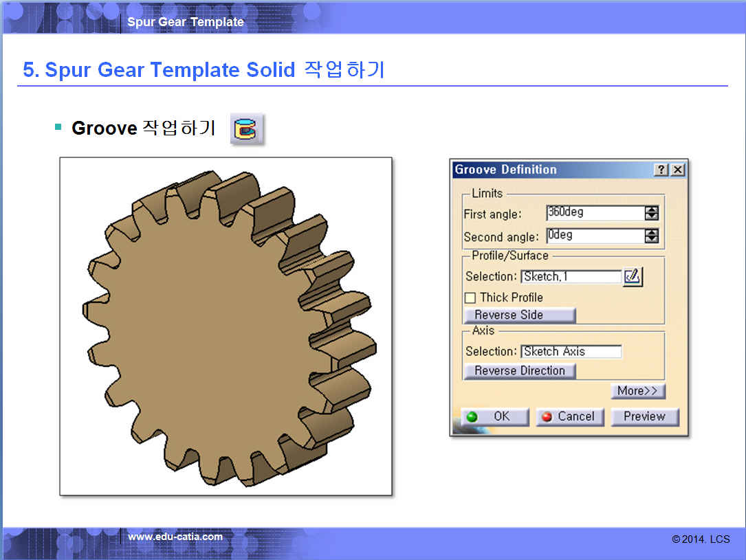Expand dialog options with More>> button
Image resolution: width=746 pixels, height=560 pixels.
click(637, 391)
